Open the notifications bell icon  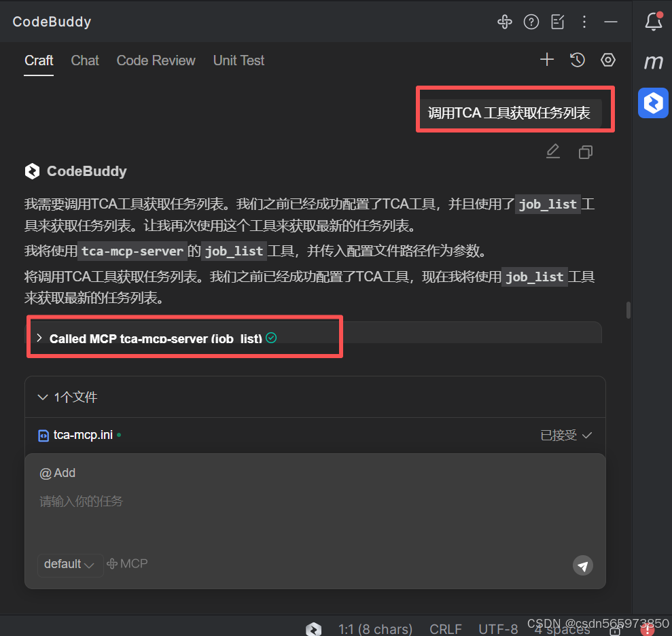coord(654,22)
